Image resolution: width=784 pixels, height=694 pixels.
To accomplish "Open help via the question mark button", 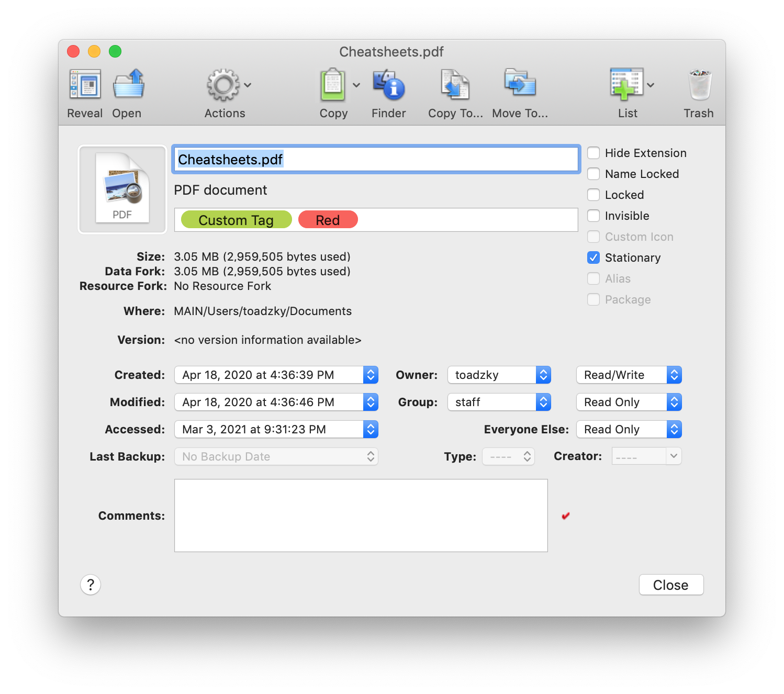I will coord(91,585).
